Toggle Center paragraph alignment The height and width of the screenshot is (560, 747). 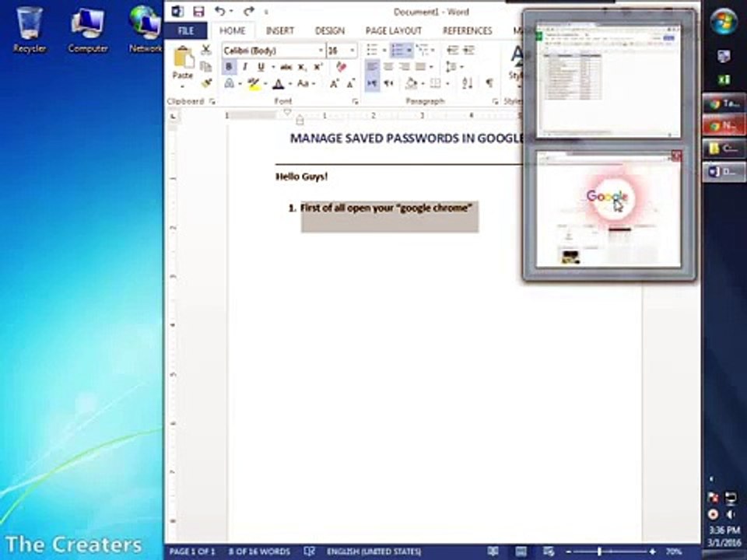[389, 67]
